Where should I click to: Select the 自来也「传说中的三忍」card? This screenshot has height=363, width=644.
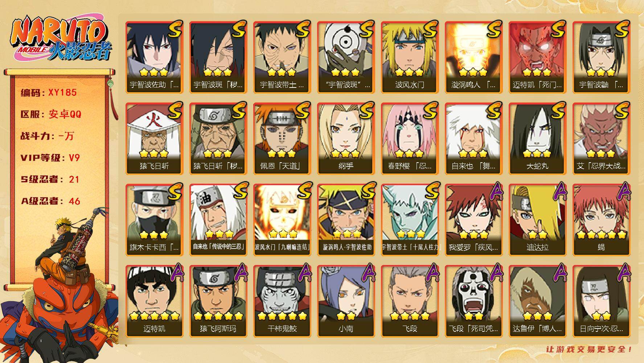[218, 220]
